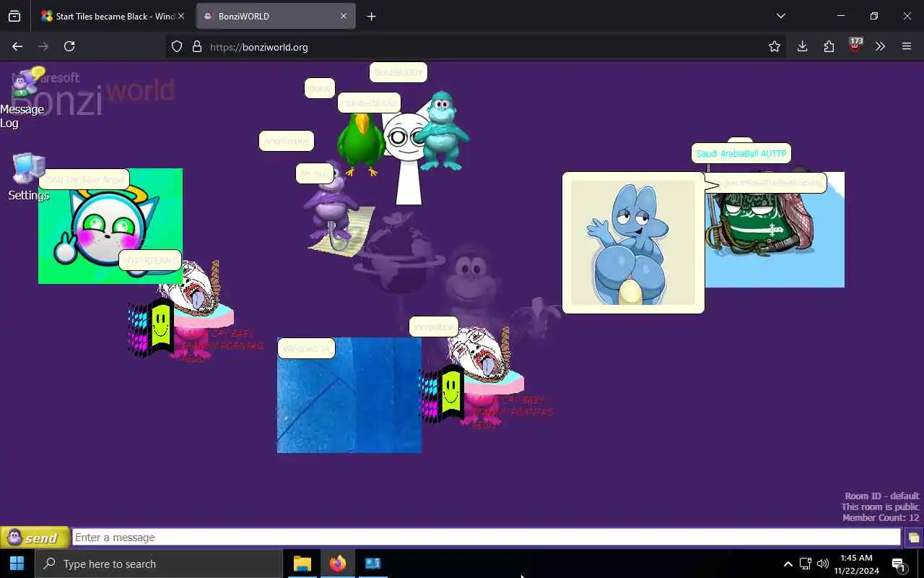The width and height of the screenshot is (924, 578).
Task: Open the third pinned taskbar app
Action: (372, 564)
